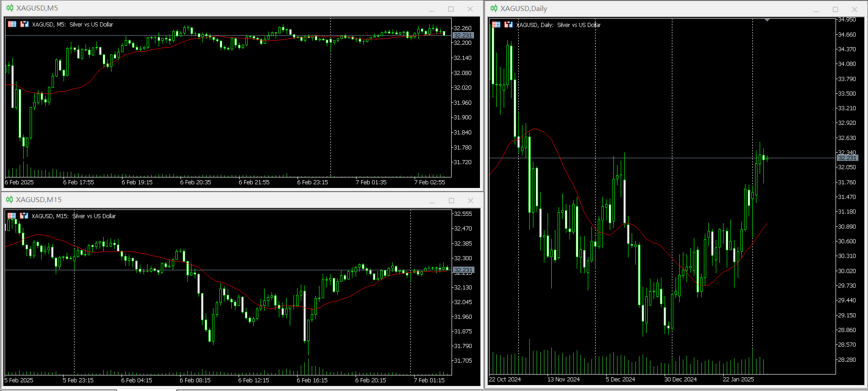Image resolution: width=868 pixels, height=391 pixels.
Task: Click the 32.555 price level on M15 scale
Action: [x=463, y=214]
